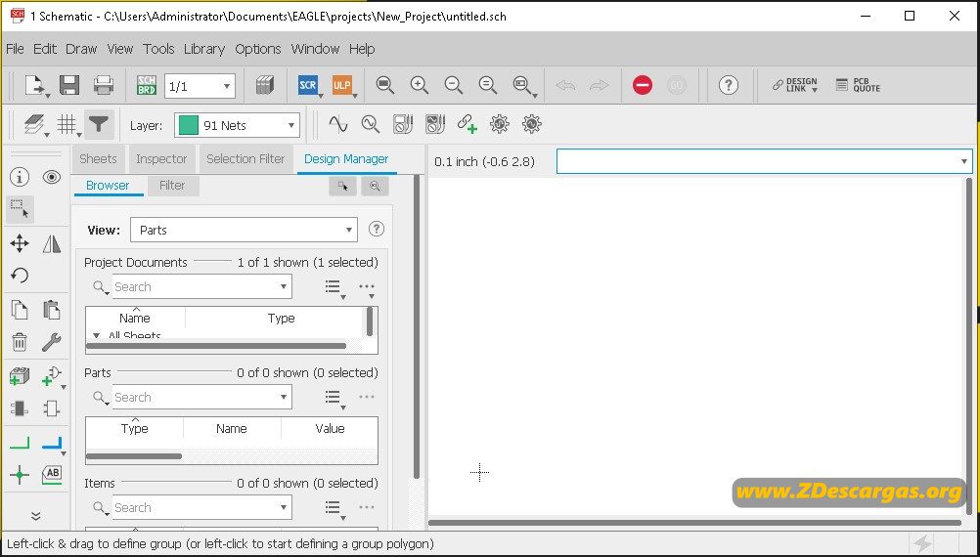Select the Info tool icon

click(x=20, y=177)
